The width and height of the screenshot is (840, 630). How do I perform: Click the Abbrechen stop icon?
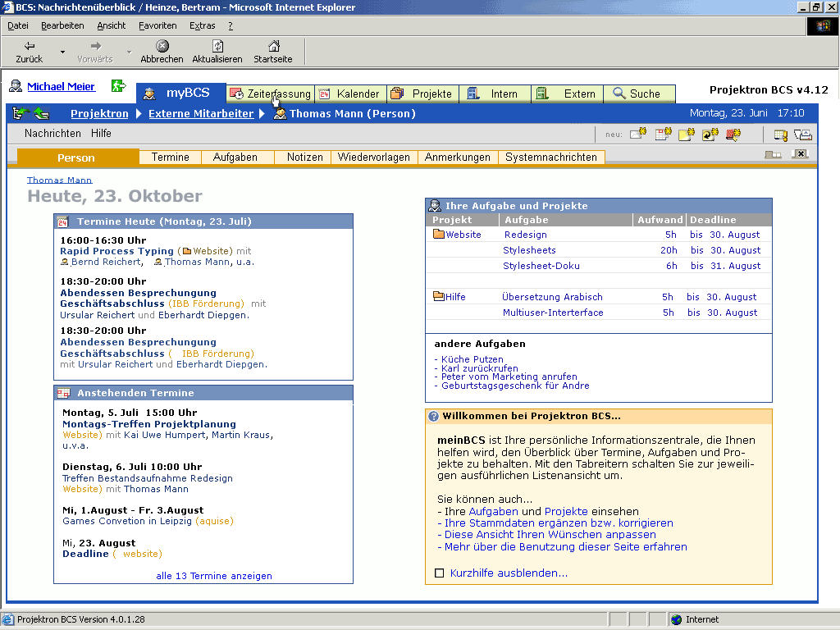(x=162, y=46)
